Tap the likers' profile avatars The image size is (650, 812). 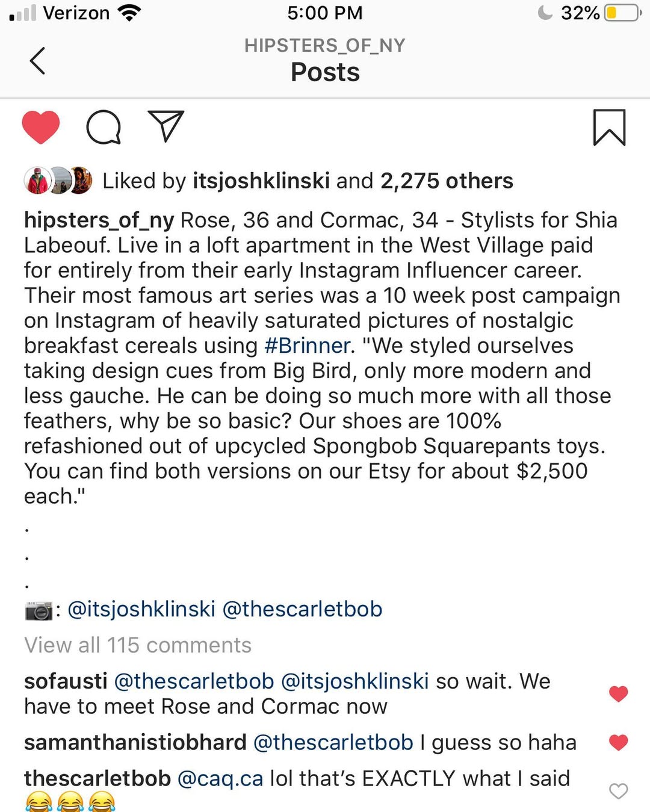point(58,181)
